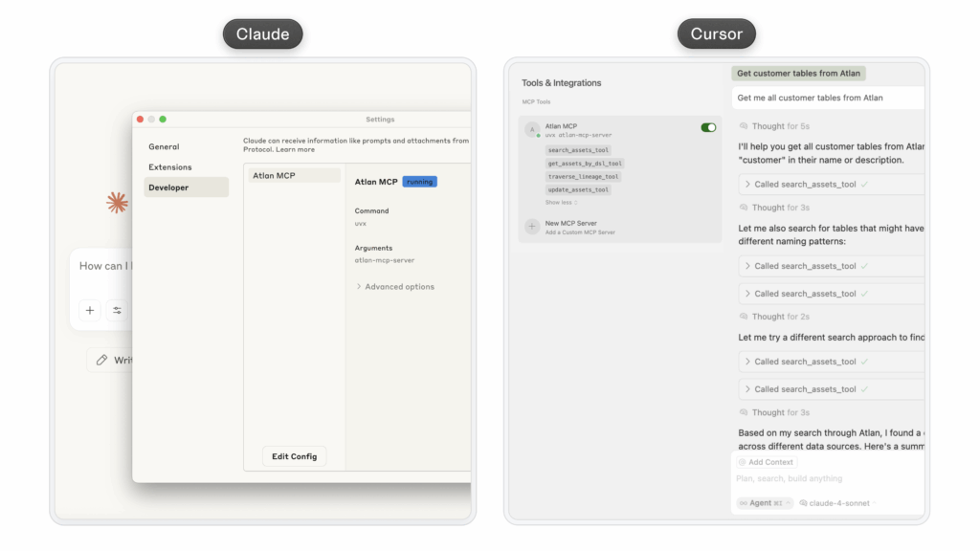
Task: Click the thought bubble icon beside Thought for 2s
Action: 744,317
